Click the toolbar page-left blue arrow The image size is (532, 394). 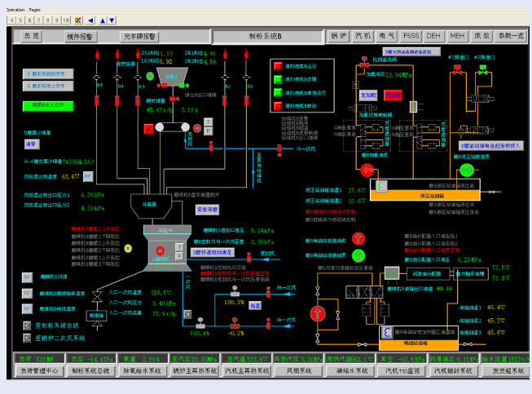click(90, 20)
